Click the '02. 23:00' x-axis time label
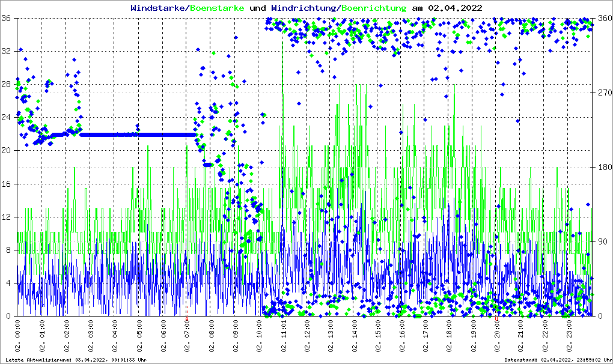613x364 pixels. point(569,337)
